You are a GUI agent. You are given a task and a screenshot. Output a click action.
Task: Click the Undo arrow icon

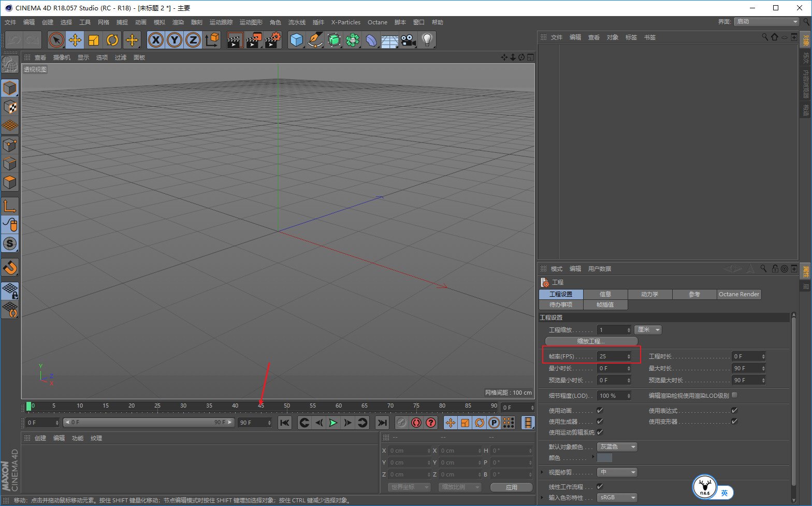coord(14,40)
